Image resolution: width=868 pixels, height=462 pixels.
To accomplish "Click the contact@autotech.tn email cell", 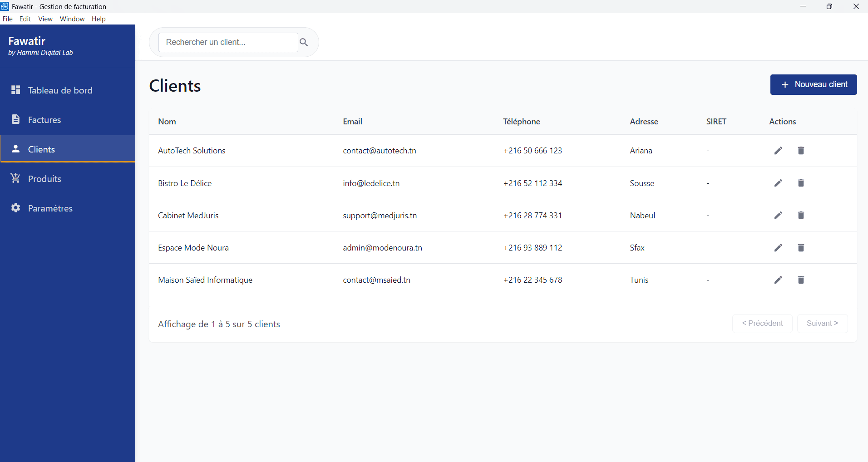I will click(x=380, y=151).
